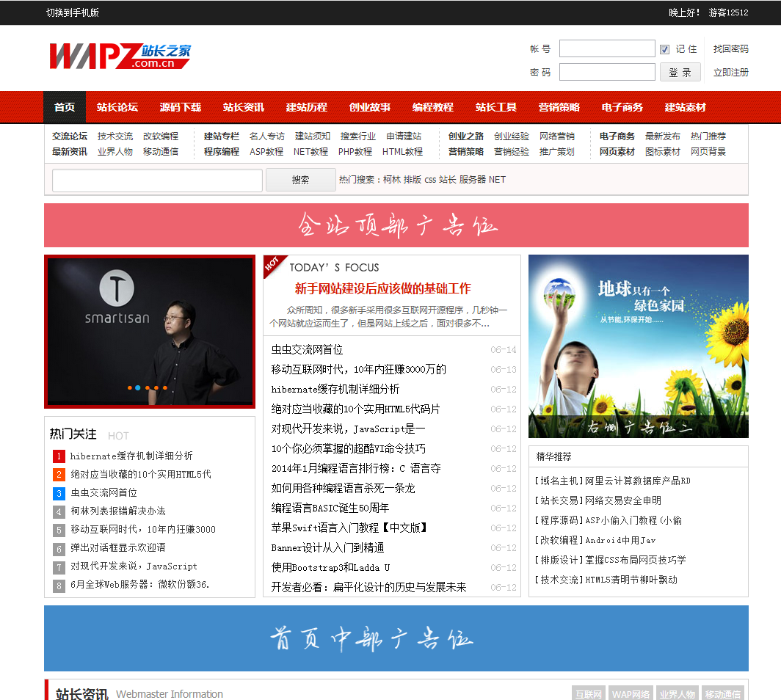Focus the 帐号 account input field
Viewport: 781px width, 700px height.
click(606, 49)
